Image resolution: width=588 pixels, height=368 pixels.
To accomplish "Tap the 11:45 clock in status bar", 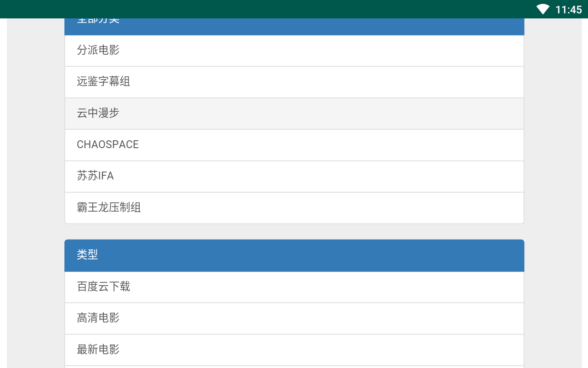I will pyautogui.click(x=568, y=10).
